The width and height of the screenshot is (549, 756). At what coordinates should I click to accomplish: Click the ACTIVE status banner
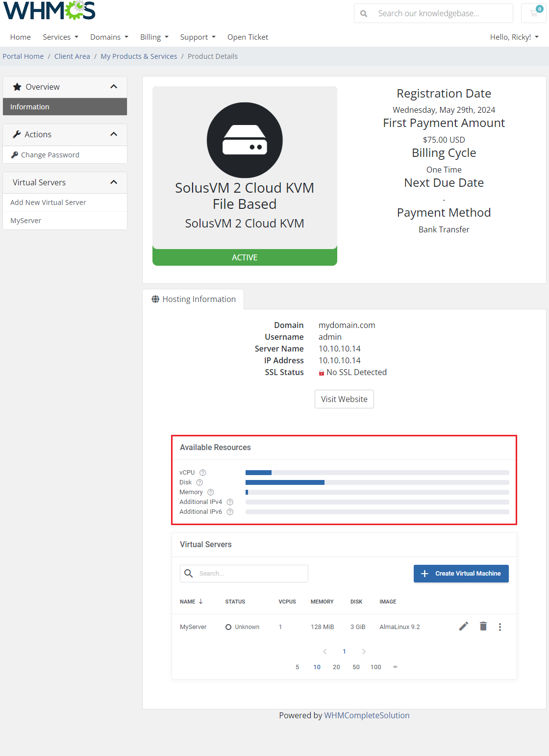coord(245,257)
